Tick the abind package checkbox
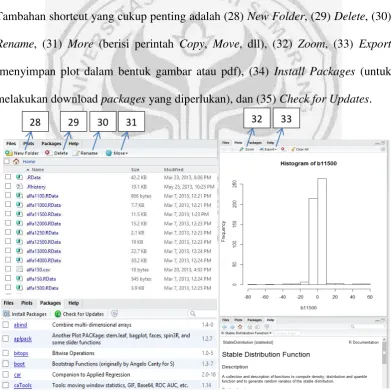Viewport: 391px width, 391px height. [6, 325]
